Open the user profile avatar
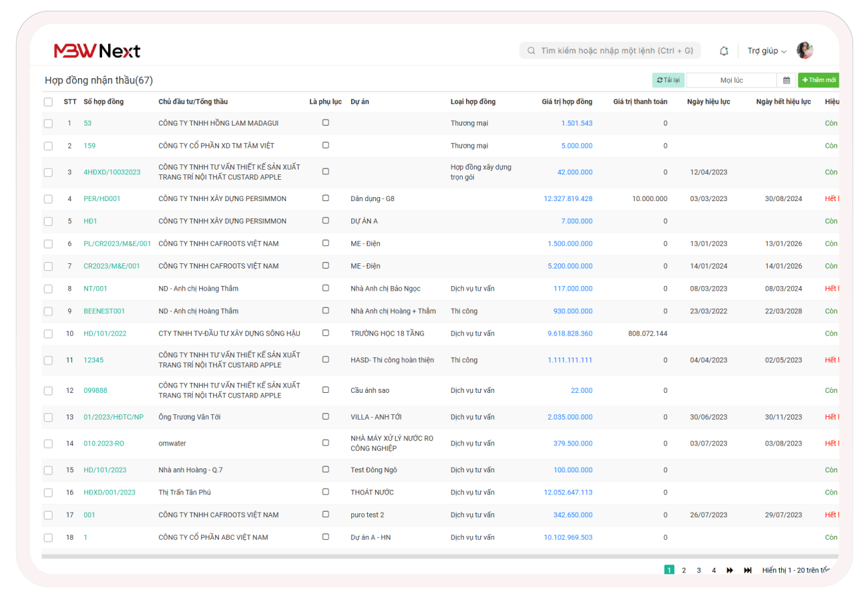 pyautogui.click(x=805, y=51)
